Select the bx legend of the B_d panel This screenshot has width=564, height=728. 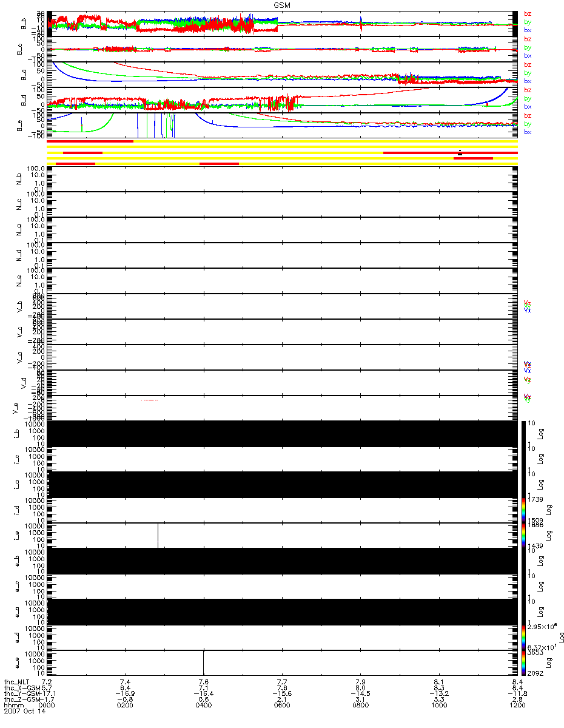click(528, 106)
